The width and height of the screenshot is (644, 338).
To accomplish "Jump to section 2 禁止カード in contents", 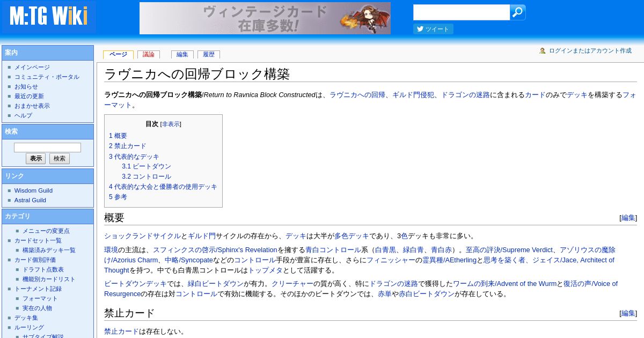I will tap(127, 146).
